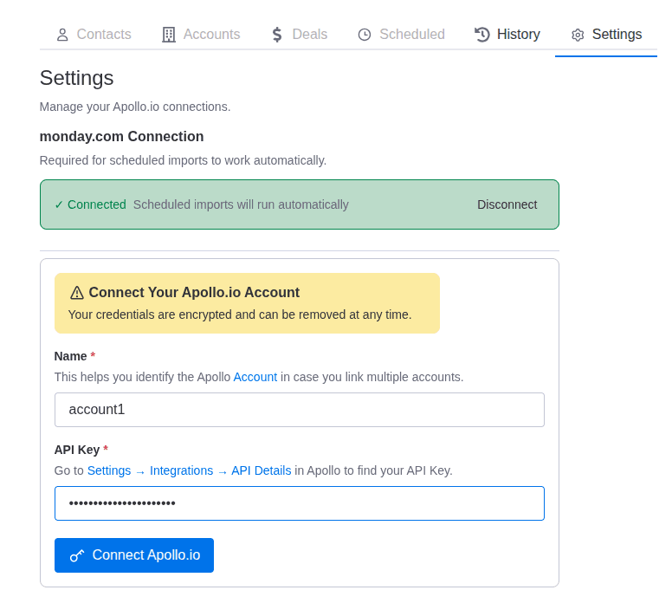Click the Scheduled clock icon

pyautogui.click(x=365, y=35)
